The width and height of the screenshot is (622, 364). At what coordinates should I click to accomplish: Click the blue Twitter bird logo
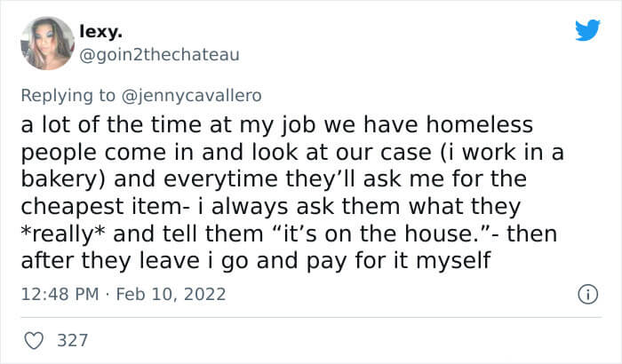(x=587, y=29)
